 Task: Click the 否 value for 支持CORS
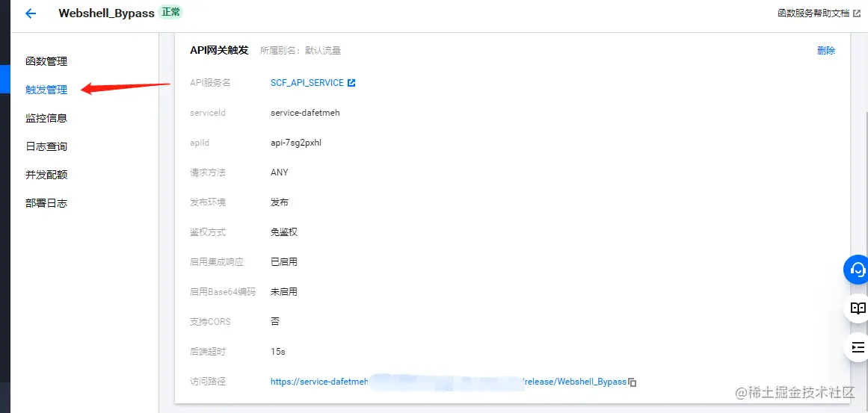[x=275, y=322]
